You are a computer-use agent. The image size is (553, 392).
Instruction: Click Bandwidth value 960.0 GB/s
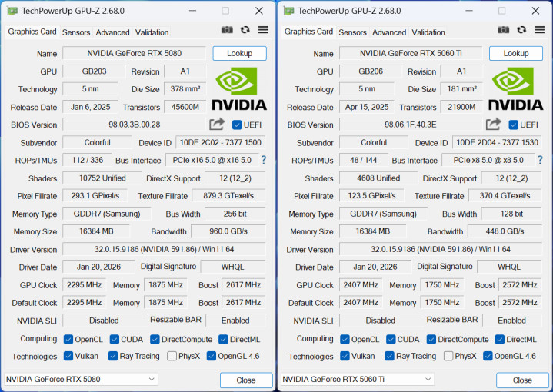coord(228,231)
